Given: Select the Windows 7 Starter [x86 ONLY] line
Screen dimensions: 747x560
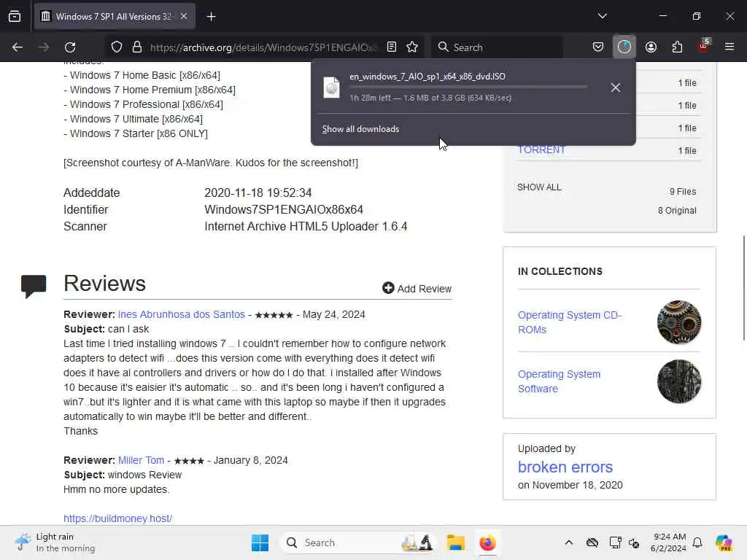Looking at the screenshot, I should coord(136,134).
